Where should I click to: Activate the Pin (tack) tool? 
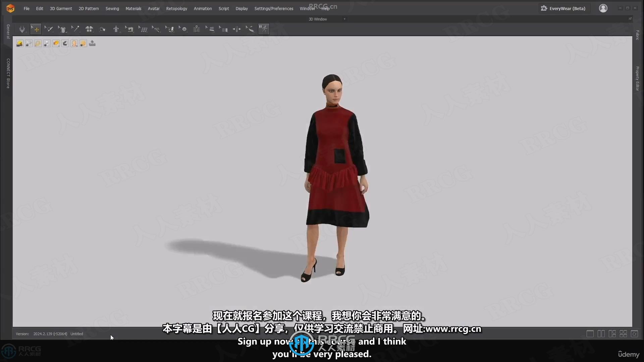tap(75, 29)
